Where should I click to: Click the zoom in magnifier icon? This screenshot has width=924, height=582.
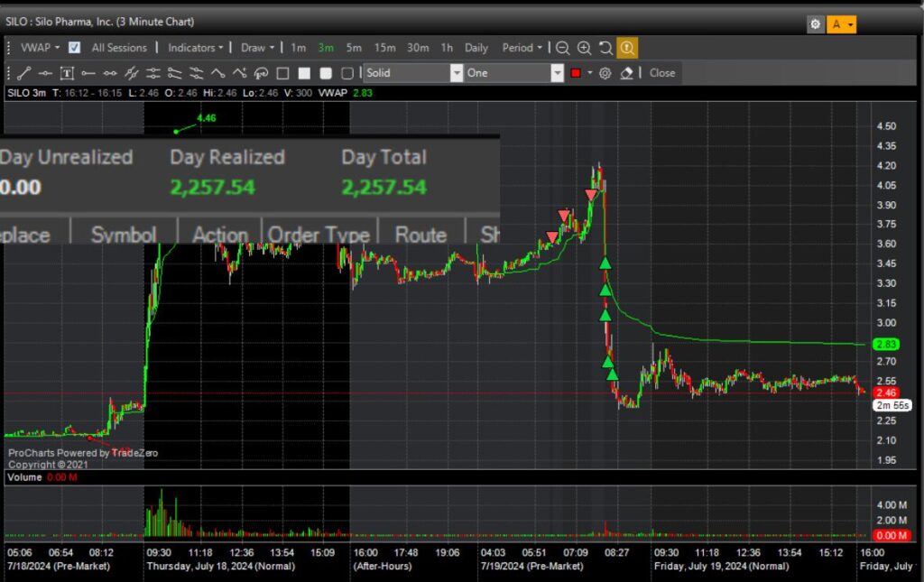click(584, 48)
